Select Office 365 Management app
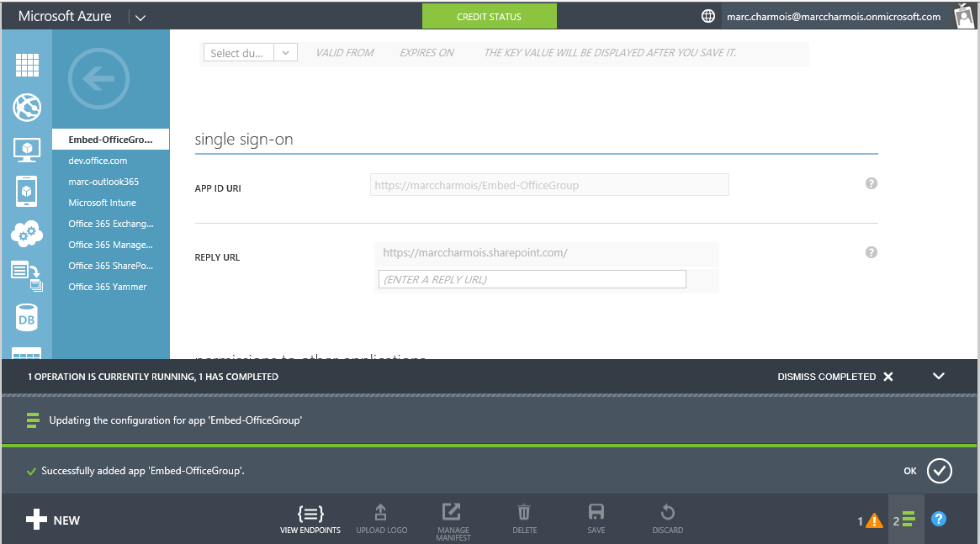980x544 pixels. tap(111, 245)
